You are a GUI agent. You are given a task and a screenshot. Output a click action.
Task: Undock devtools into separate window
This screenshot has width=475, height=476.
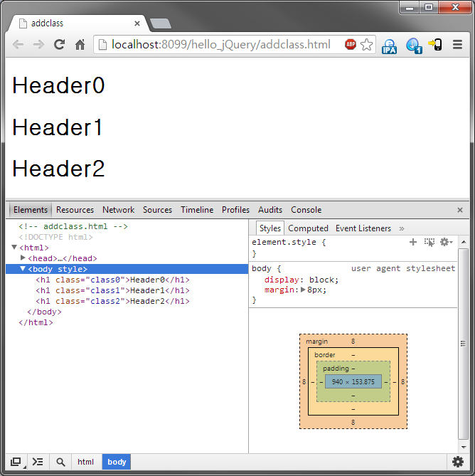16,462
